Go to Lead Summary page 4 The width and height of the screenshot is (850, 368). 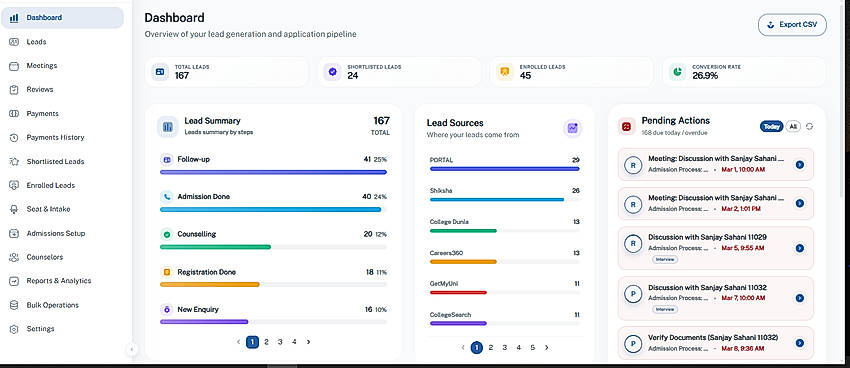(x=294, y=342)
